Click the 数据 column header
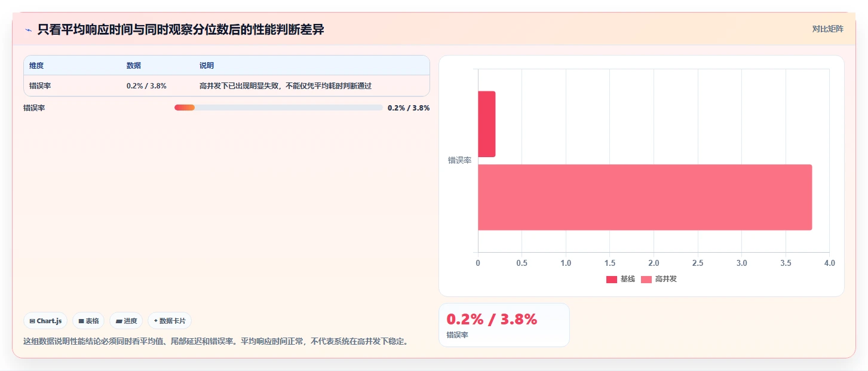The image size is (868, 371). tap(134, 65)
